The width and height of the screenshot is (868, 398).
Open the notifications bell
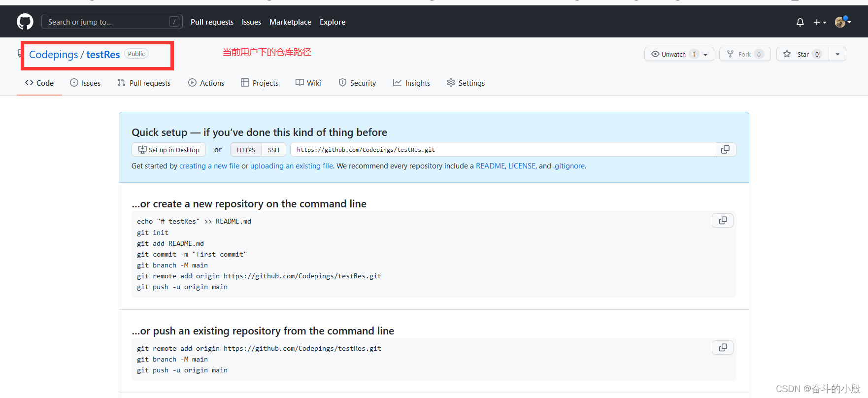click(800, 22)
